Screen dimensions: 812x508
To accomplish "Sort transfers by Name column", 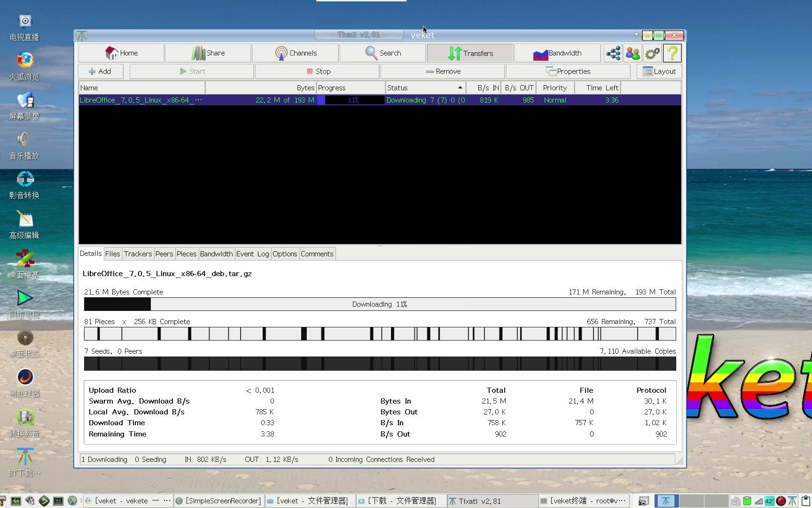I will pyautogui.click(x=141, y=87).
